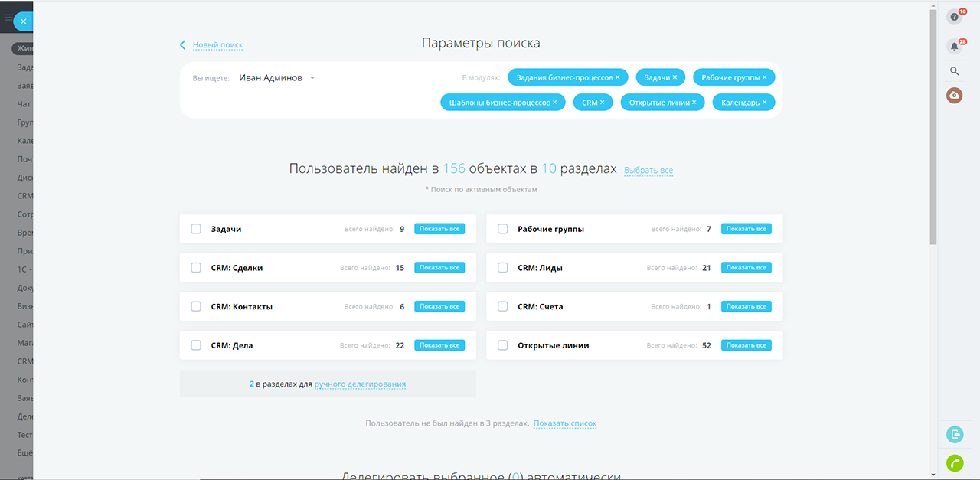The height and width of the screenshot is (480, 980).
Task: Show all results for CRM: Лиды
Action: pos(746,268)
